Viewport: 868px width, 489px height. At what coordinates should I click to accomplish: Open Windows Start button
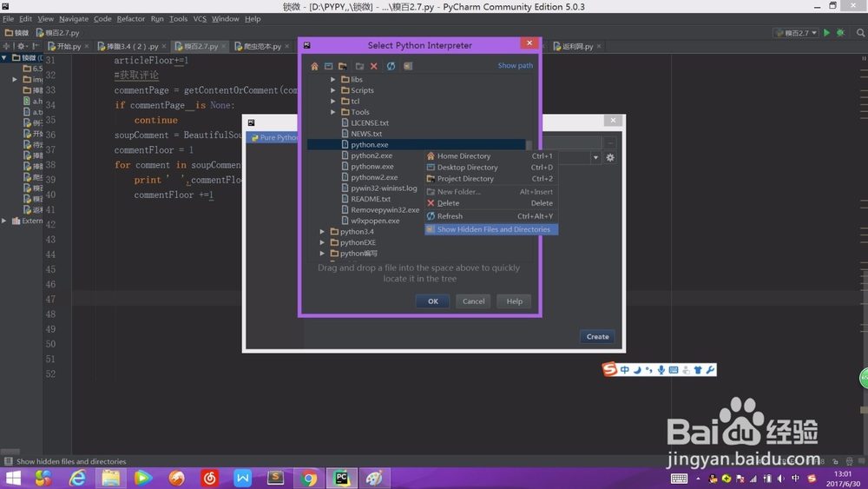[x=12, y=478]
